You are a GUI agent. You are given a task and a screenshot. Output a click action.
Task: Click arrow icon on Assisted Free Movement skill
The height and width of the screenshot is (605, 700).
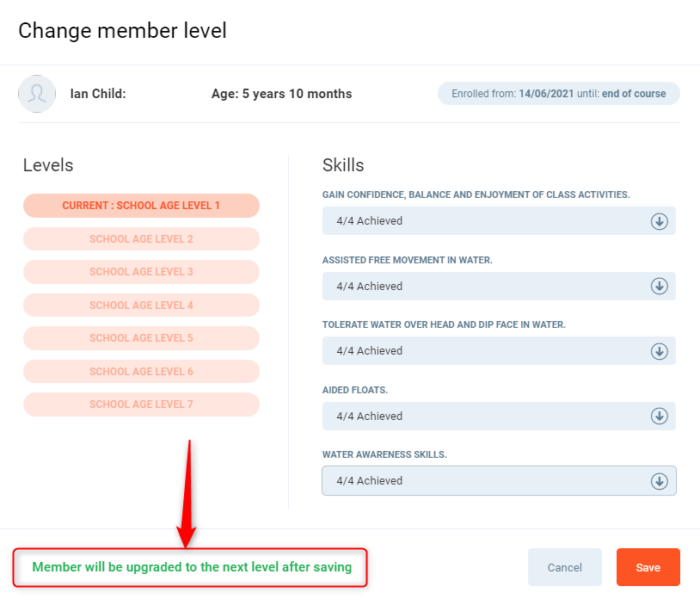pos(660,286)
